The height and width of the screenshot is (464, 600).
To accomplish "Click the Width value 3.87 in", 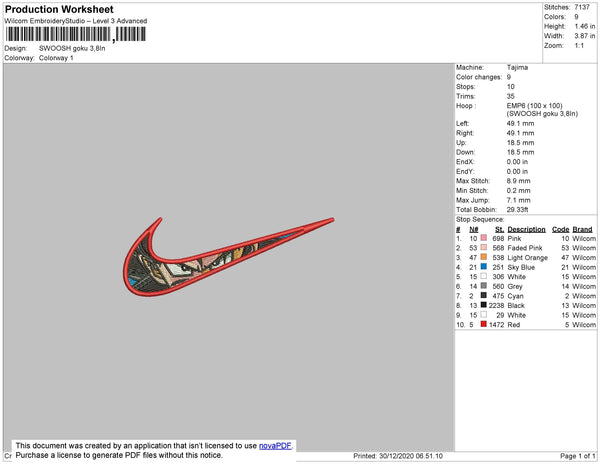I will coord(585,36).
